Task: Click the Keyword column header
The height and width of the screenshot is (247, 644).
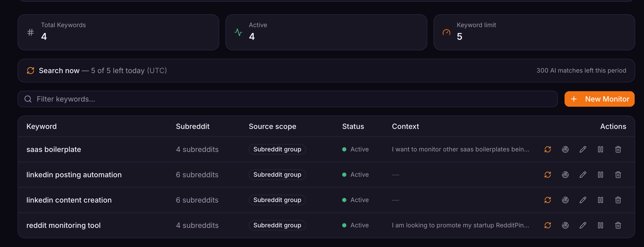Action: pos(41,126)
